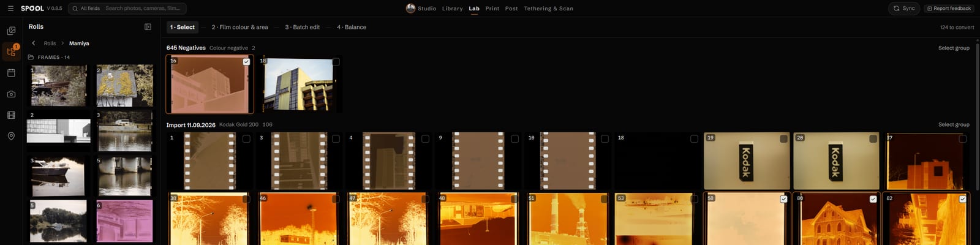The height and width of the screenshot is (245, 980).
Task: Go to step 4 · Balance
Action: click(x=352, y=27)
